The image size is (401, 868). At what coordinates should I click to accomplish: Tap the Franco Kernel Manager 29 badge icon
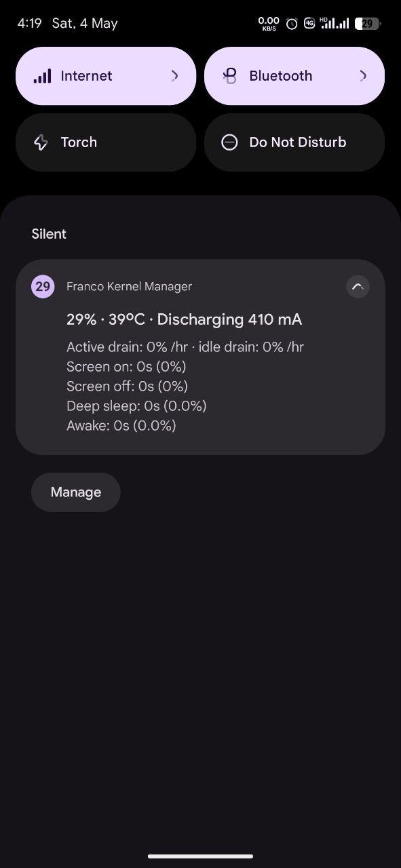pyautogui.click(x=43, y=286)
